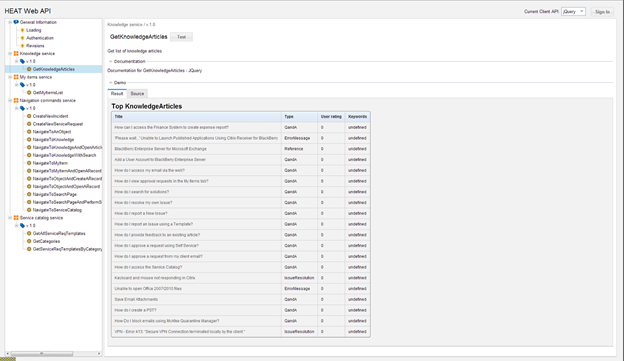Click 'Keyboard and mouse not responding in Citrix' row
624x361 pixels.
click(241, 278)
